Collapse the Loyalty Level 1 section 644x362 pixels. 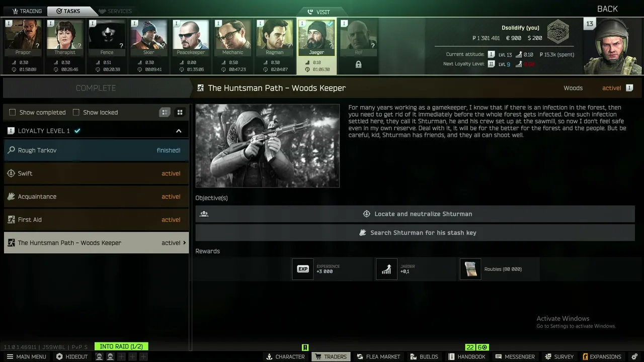tap(179, 131)
